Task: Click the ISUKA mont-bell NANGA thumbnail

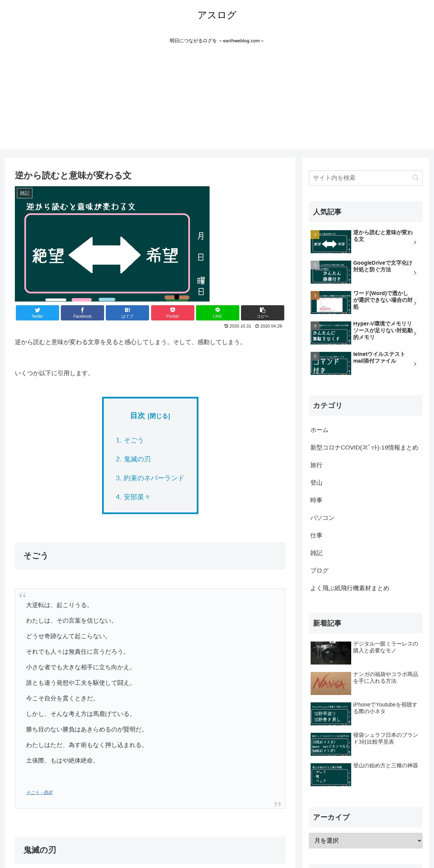Action: [x=331, y=744]
